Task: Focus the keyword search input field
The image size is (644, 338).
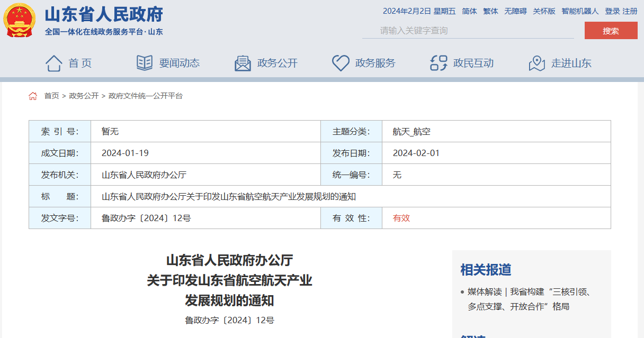Action: 468,31
